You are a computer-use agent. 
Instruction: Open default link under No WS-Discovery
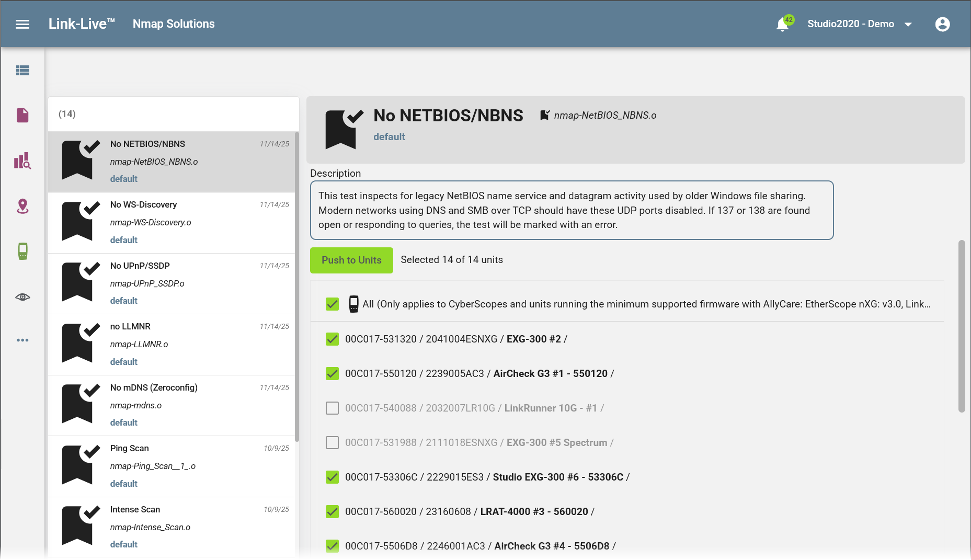coord(124,240)
